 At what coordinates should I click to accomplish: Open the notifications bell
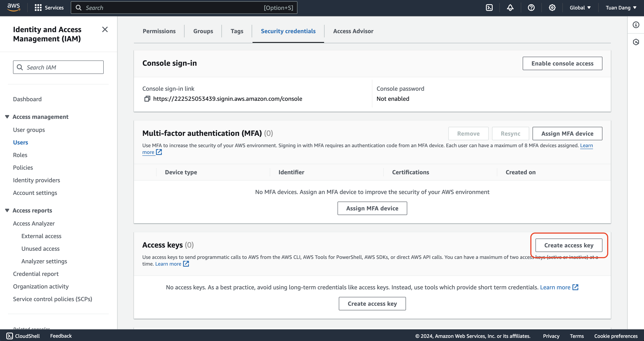point(510,8)
